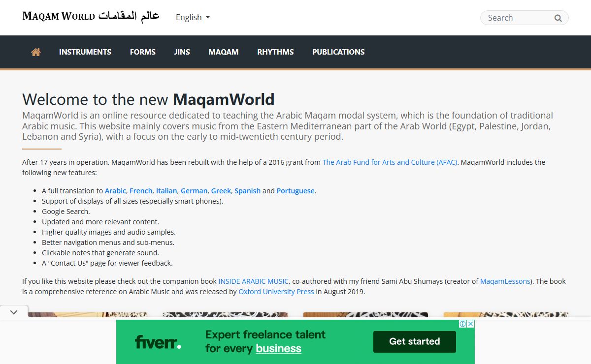Click the "Contact Us" page feedback item
This screenshot has height=364, width=591.
tap(107, 263)
